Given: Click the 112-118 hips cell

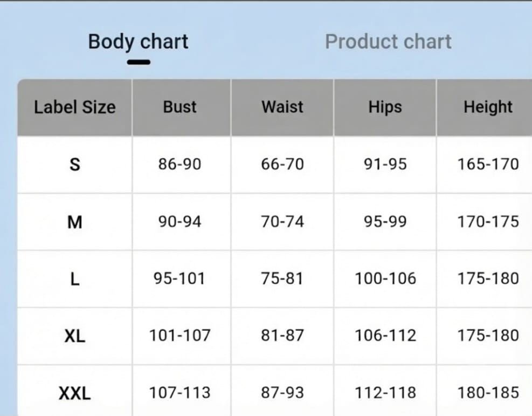Looking at the screenshot, I should (x=385, y=393).
